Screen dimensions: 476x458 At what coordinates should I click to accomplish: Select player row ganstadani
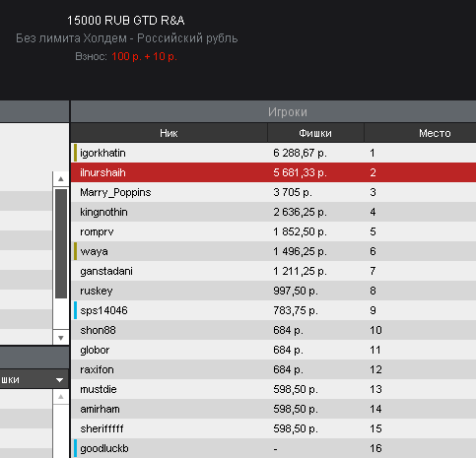tap(273, 271)
